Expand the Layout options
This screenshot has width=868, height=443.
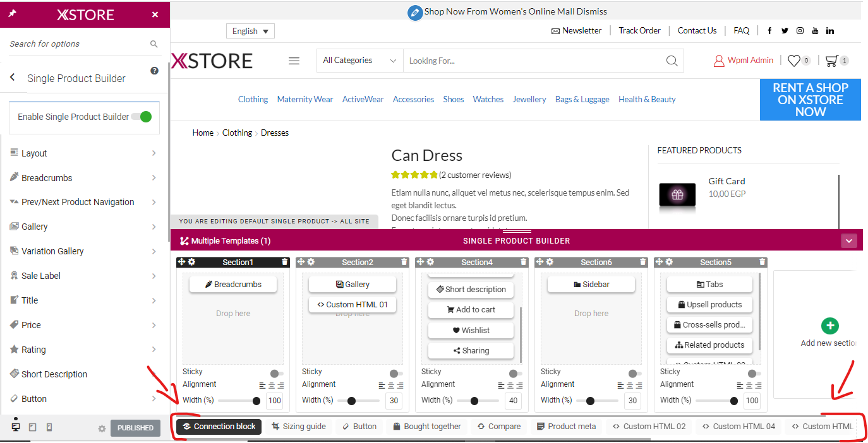coord(84,153)
